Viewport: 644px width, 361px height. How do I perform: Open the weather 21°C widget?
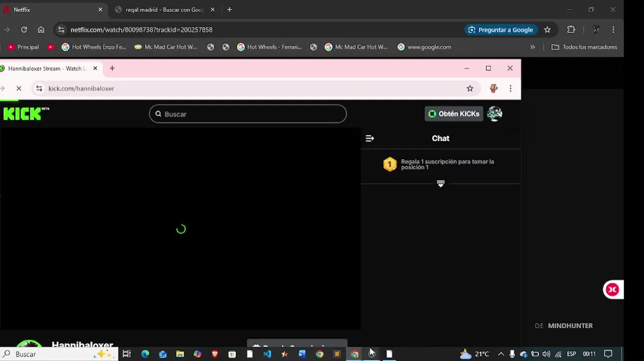[474, 354]
